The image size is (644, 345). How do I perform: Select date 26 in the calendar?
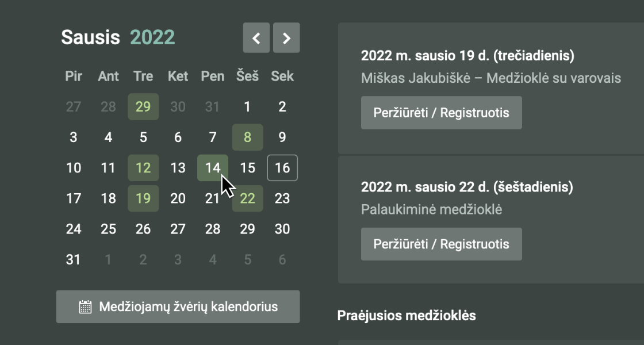143,229
